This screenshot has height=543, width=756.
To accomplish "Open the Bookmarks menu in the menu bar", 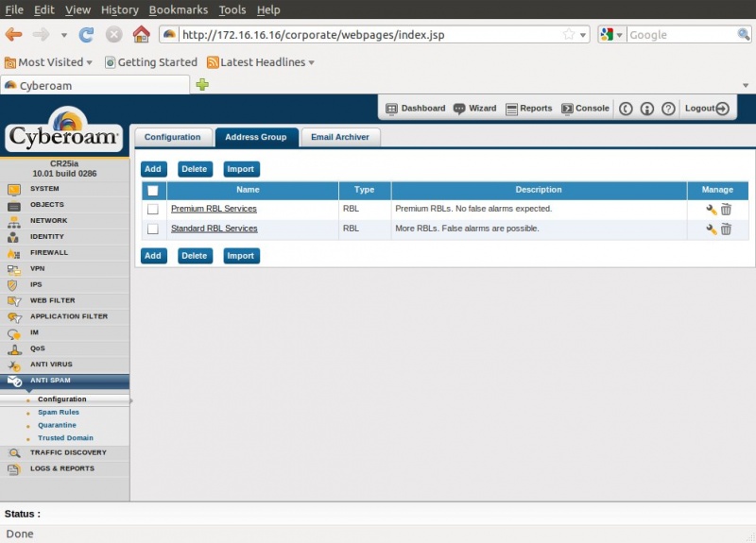I will 179,9.
